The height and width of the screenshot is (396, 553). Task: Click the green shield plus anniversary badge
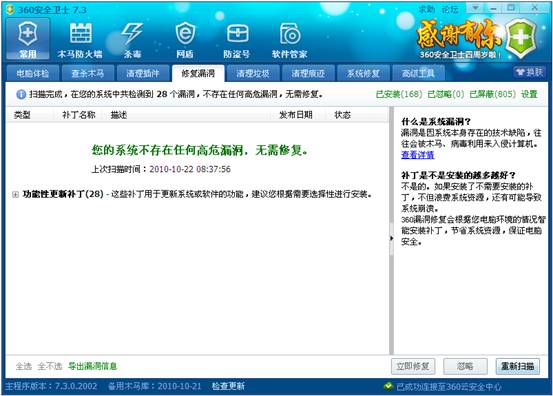(x=521, y=38)
